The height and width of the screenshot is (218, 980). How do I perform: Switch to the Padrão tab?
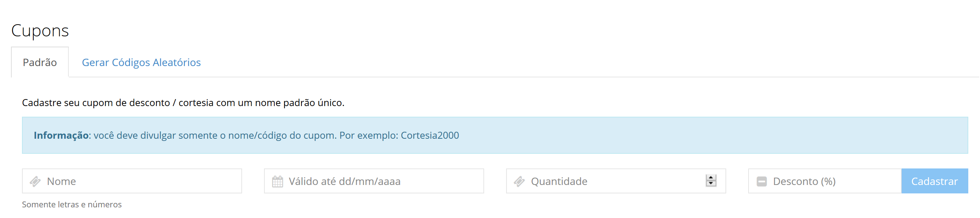point(40,62)
